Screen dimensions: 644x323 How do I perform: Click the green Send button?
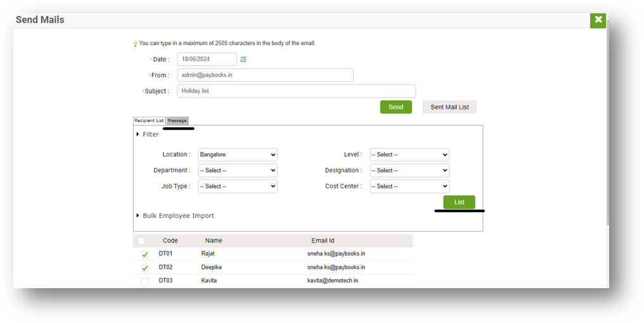pos(396,107)
